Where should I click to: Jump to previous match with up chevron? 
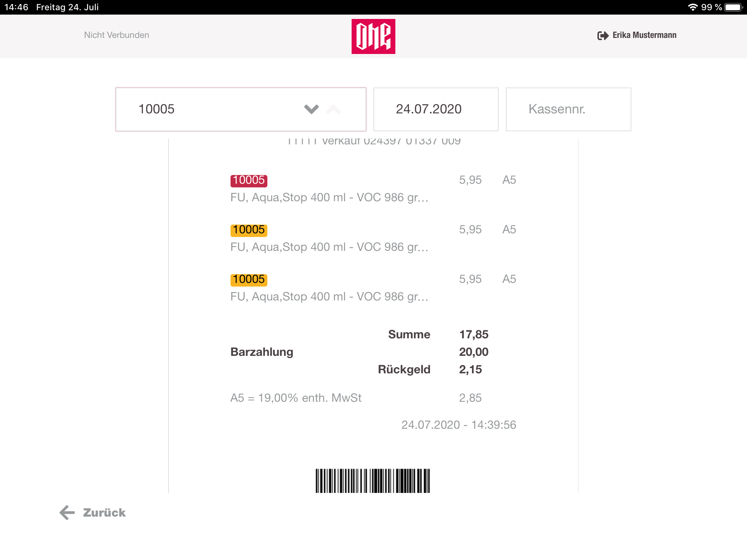(x=333, y=109)
